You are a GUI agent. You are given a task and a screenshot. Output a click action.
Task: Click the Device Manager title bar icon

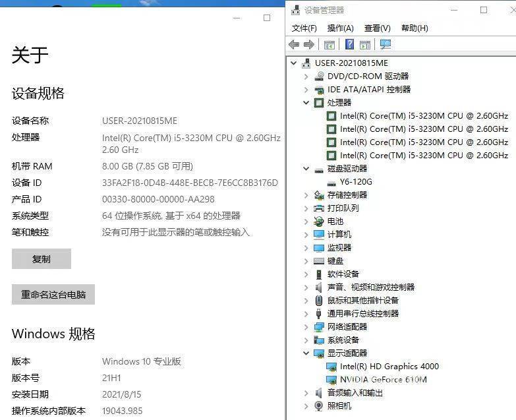click(295, 10)
